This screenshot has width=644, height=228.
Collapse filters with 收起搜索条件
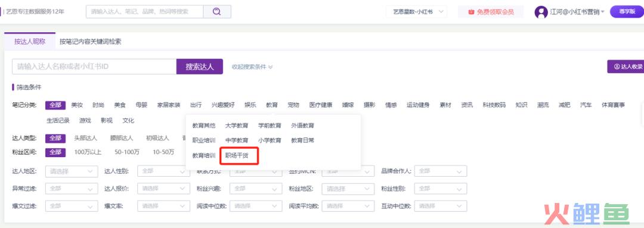252,67
